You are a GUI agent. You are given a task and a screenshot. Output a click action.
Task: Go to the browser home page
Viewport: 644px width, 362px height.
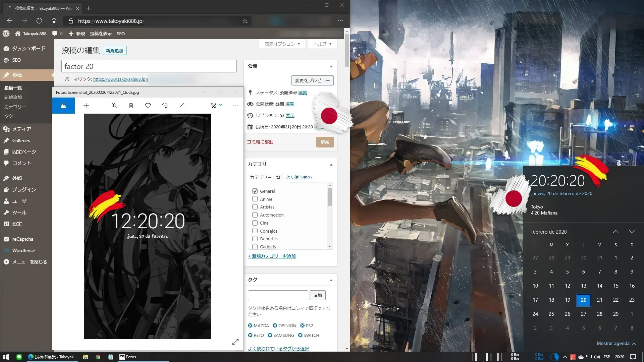click(x=54, y=21)
